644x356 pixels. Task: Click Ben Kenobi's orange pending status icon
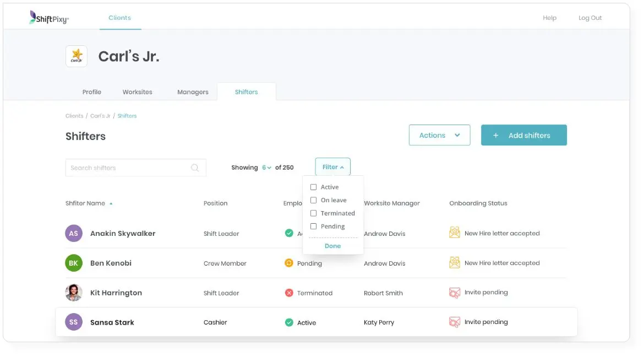point(289,263)
